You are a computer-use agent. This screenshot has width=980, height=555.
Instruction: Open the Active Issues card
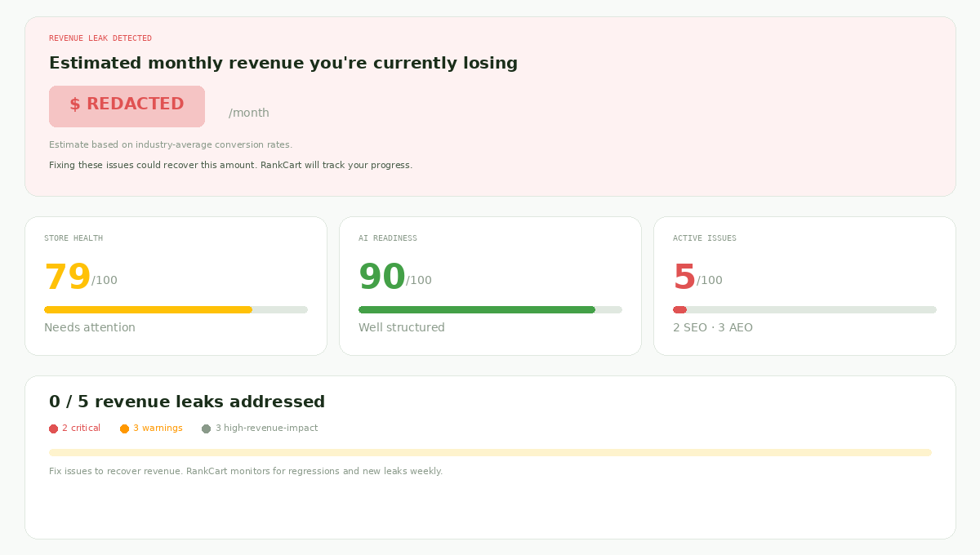pos(804,285)
